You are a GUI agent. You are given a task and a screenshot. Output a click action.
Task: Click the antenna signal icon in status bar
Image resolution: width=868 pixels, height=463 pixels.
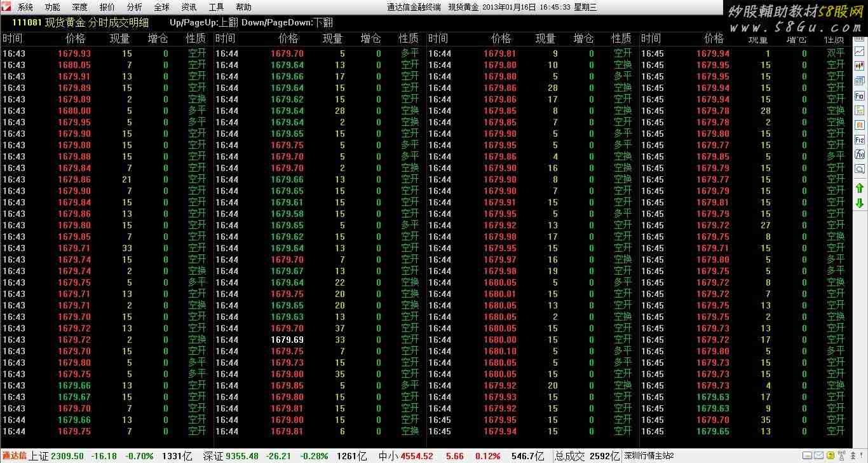point(842,455)
